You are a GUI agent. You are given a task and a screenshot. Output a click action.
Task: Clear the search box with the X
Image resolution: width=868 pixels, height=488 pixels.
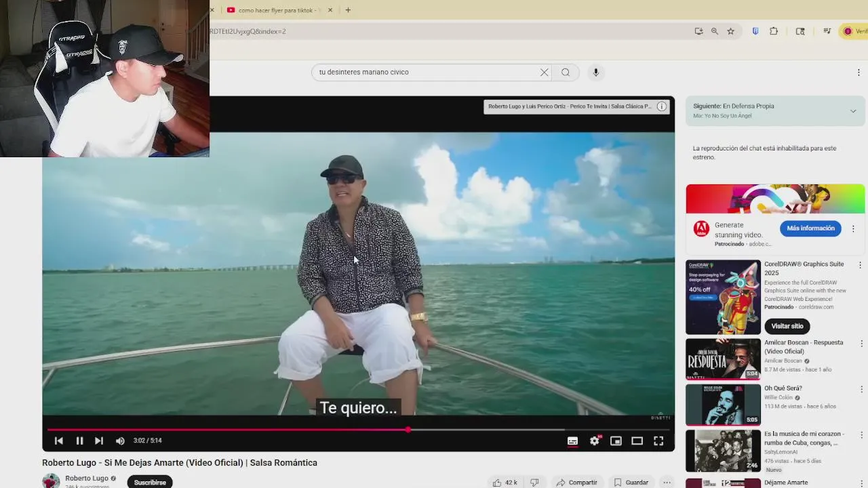(544, 72)
